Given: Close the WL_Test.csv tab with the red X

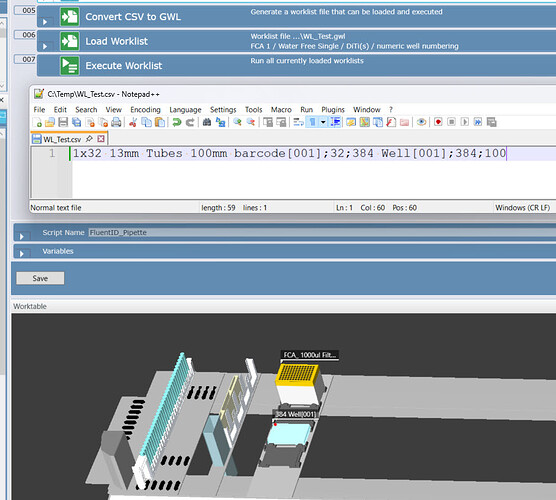Looking at the screenshot, I should (x=101, y=139).
